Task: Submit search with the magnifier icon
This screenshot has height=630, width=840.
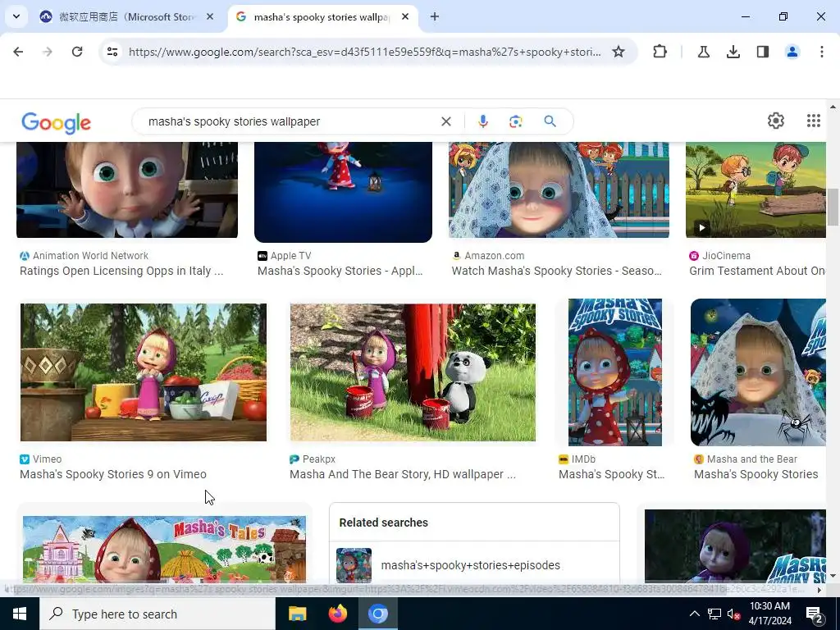Action: (x=550, y=121)
